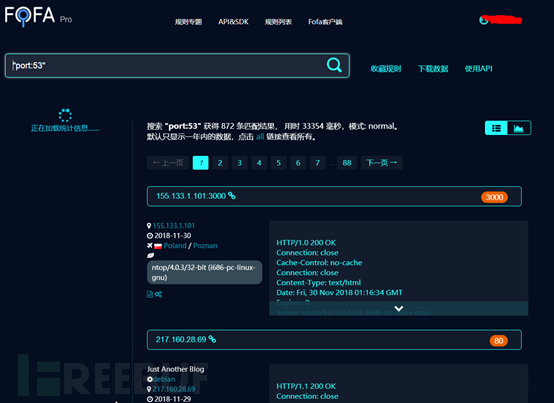The image size is (554, 403).
Task: Click the 'HTTP/1.0 200 OK' response line
Action: coord(306,243)
